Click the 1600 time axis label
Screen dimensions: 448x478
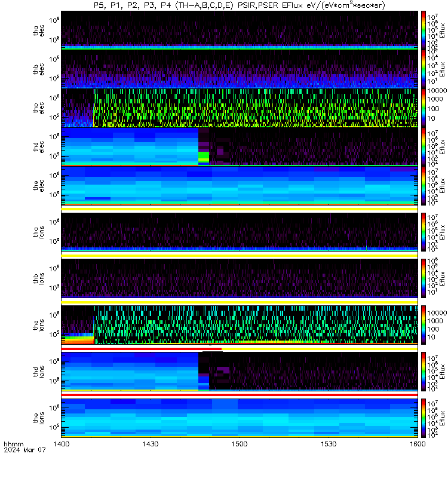(418, 444)
